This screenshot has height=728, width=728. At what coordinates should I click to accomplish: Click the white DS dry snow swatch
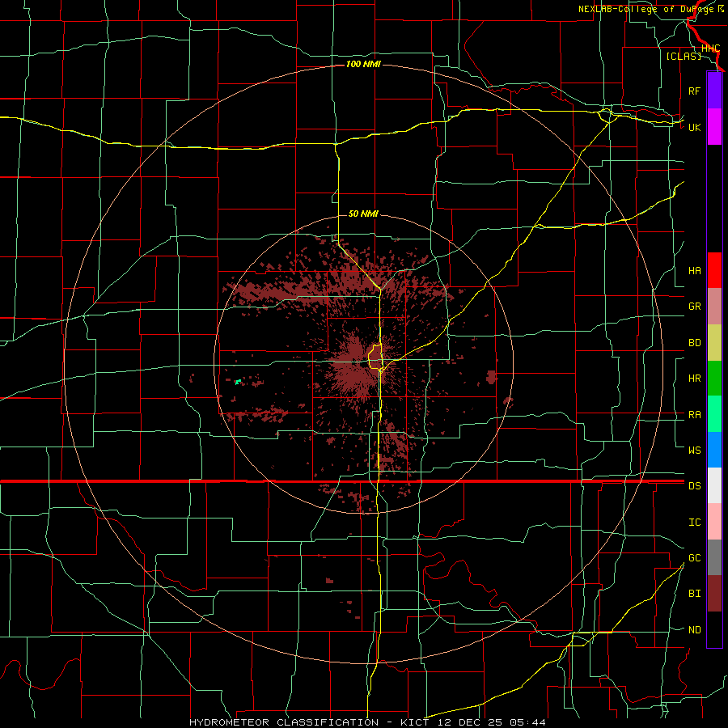tap(714, 485)
